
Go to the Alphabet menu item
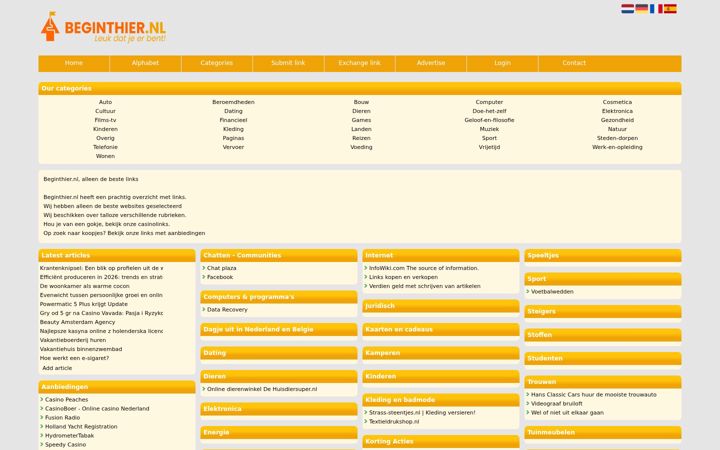coord(145,63)
